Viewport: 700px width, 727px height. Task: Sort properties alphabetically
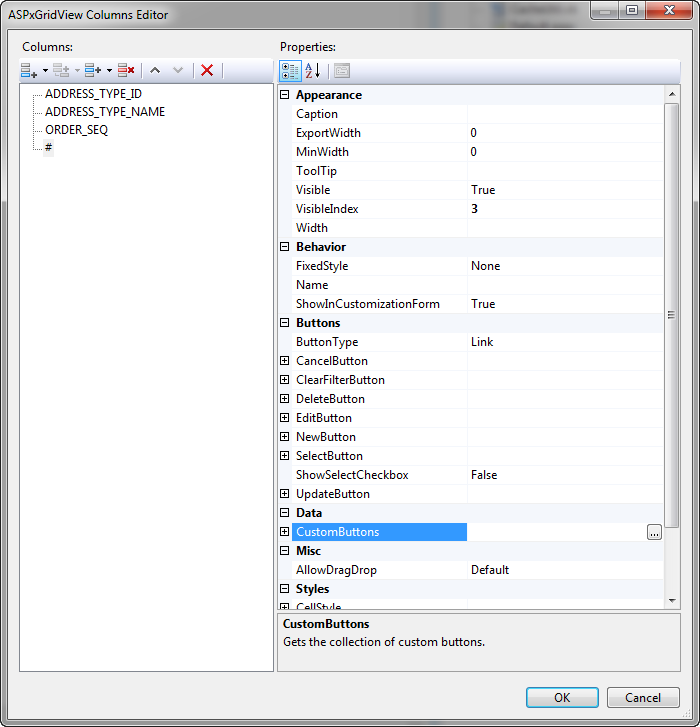pos(313,71)
